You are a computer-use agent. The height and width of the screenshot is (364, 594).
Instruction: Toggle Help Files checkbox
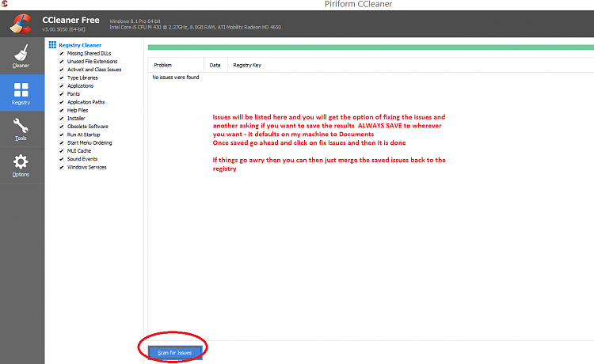pos(61,110)
